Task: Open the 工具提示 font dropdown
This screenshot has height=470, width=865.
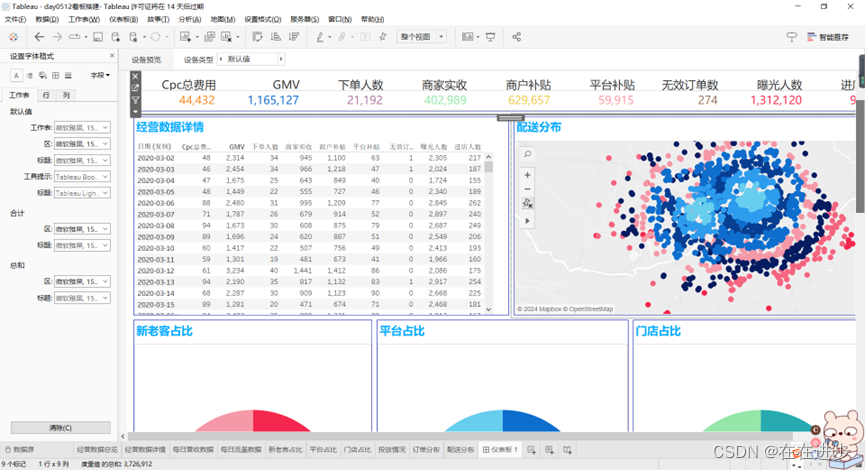Action: [x=82, y=177]
